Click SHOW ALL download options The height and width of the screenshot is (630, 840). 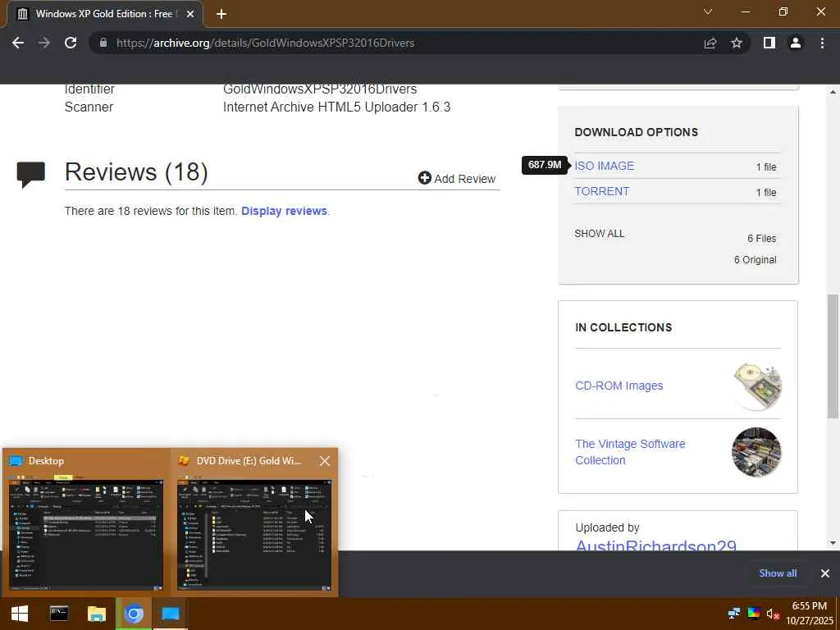(x=600, y=234)
